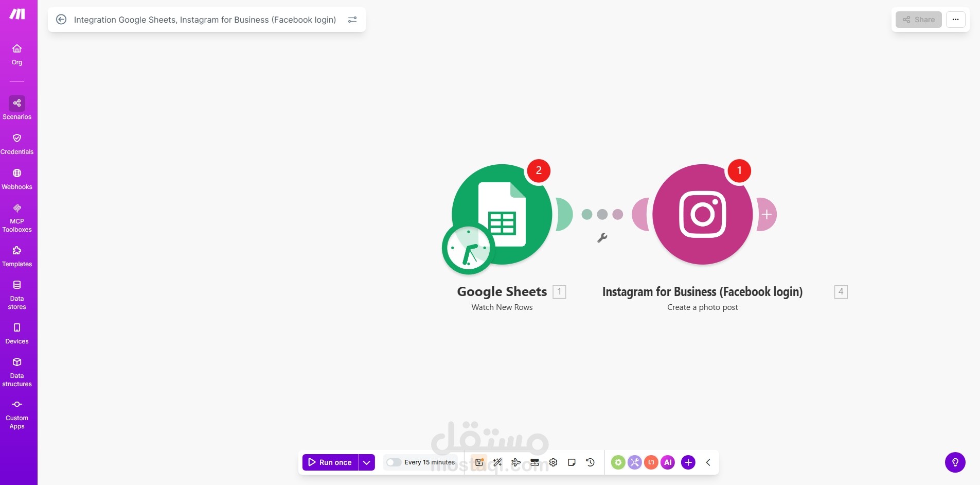Open scenario settings gear icon
This screenshot has height=485, width=980.
(553, 462)
